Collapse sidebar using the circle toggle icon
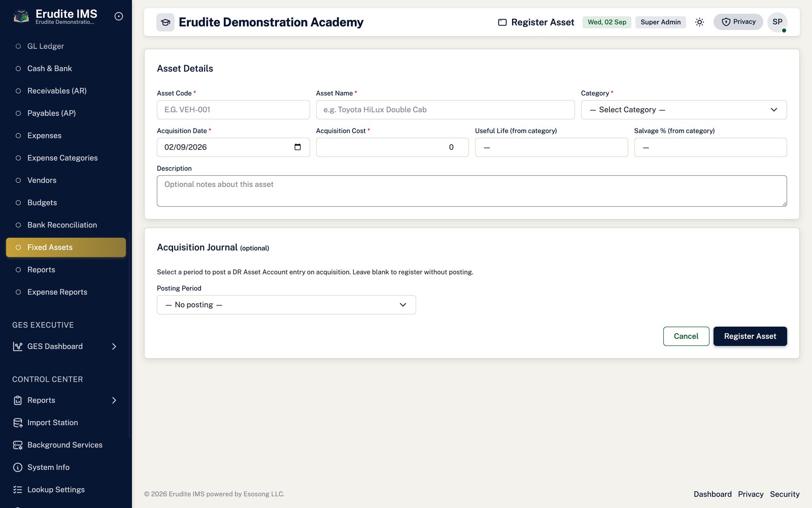 pos(119,16)
